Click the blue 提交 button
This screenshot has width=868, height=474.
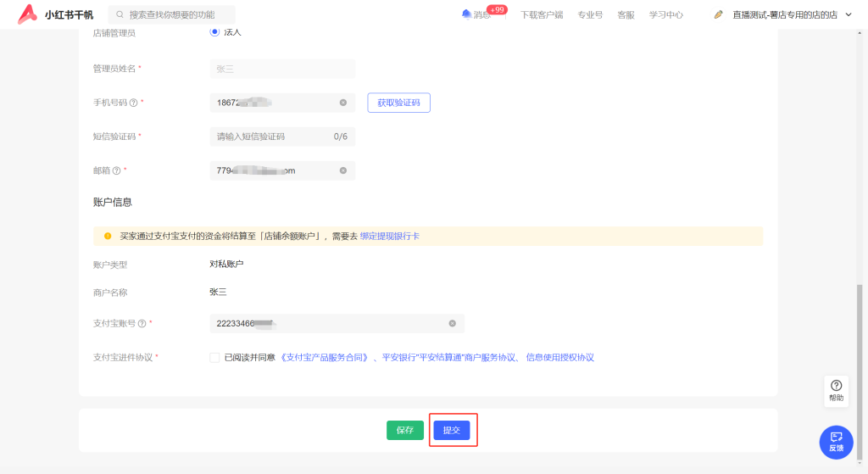point(452,430)
